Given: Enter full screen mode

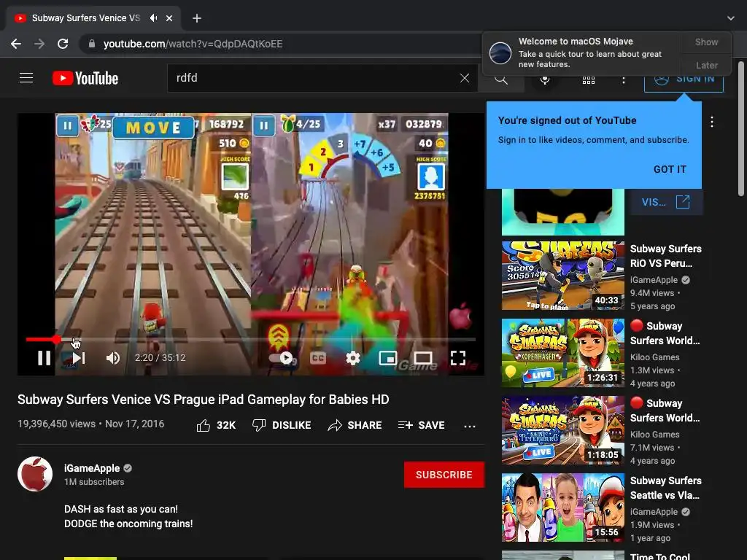Looking at the screenshot, I should pos(458,357).
